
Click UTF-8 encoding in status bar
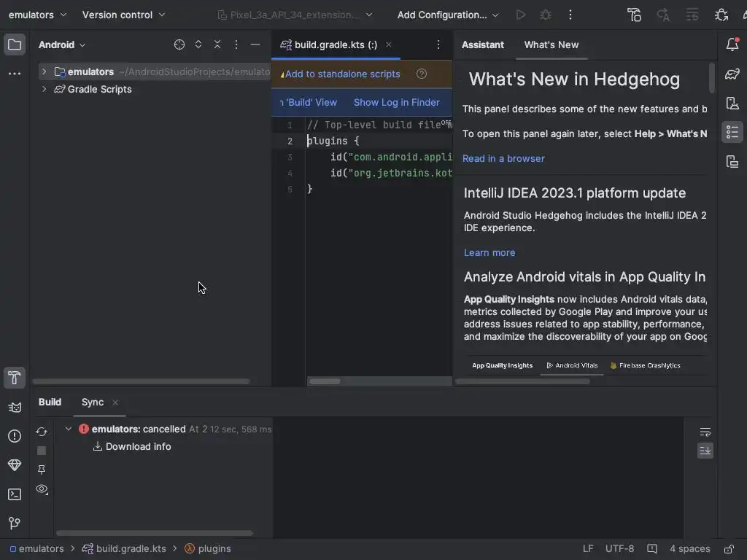(619, 549)
